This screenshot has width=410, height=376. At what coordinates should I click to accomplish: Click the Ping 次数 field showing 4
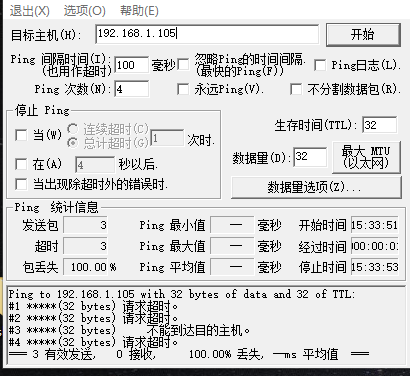[x=131, y=89]
